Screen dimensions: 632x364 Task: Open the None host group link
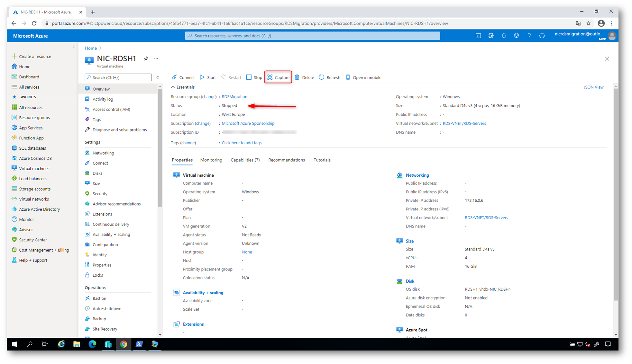click(x=247, y=252)
